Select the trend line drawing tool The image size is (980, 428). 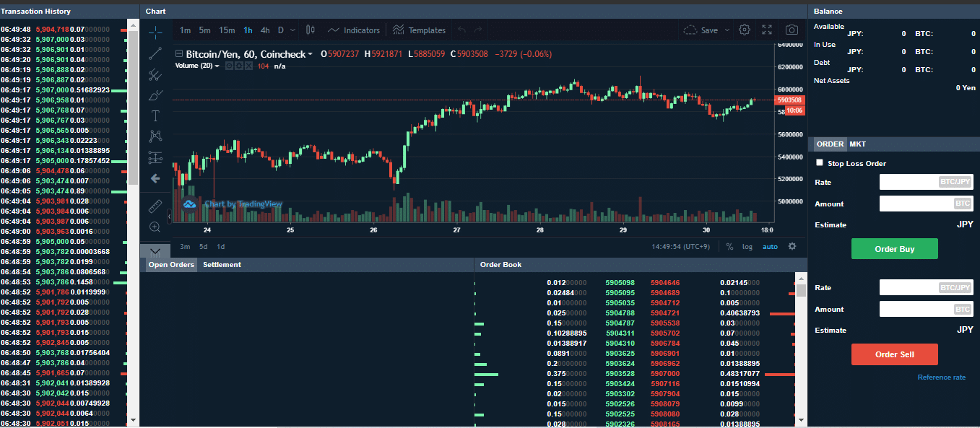click(x=155, y=53)
